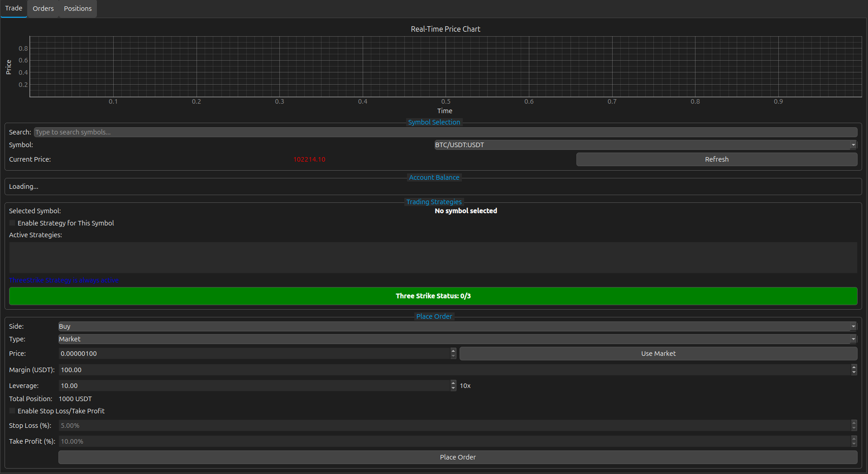Decrease Leverage with the down stepper arrow
This screenshot has height=474, width=868.
(x=453, y=388)
